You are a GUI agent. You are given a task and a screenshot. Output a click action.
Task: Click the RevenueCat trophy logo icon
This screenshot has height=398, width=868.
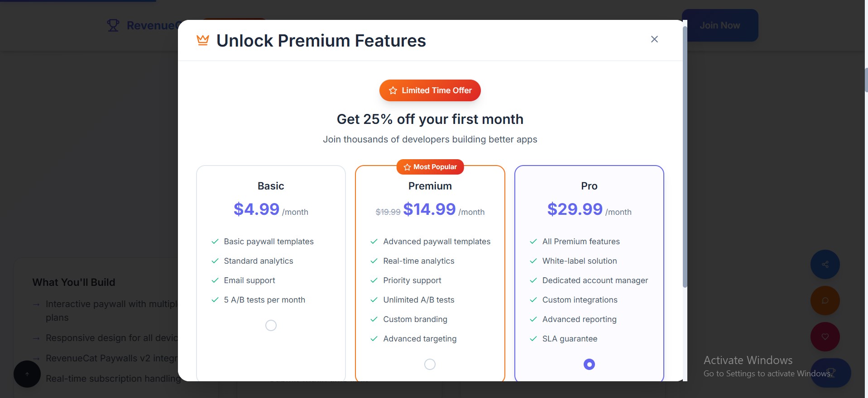pos(113,25)
